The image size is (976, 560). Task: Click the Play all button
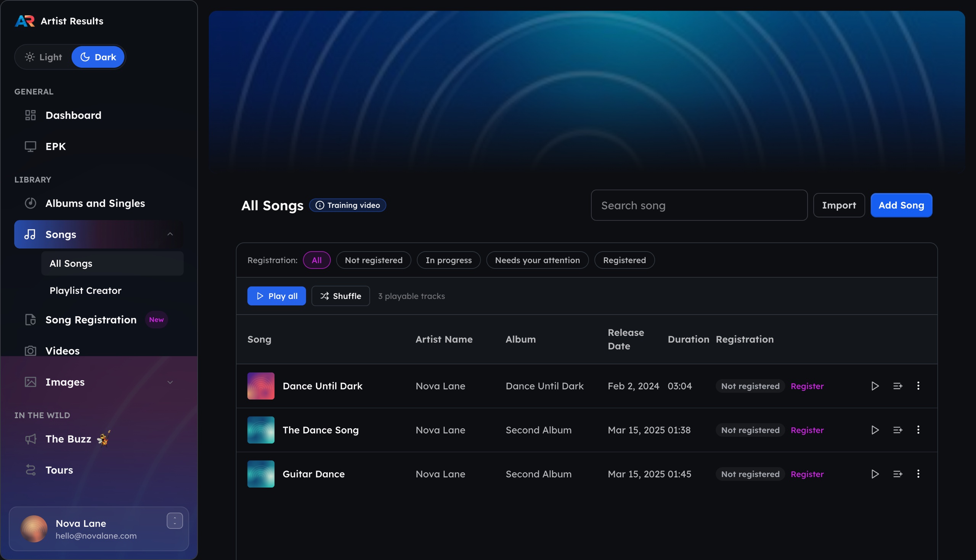[276, 296]
